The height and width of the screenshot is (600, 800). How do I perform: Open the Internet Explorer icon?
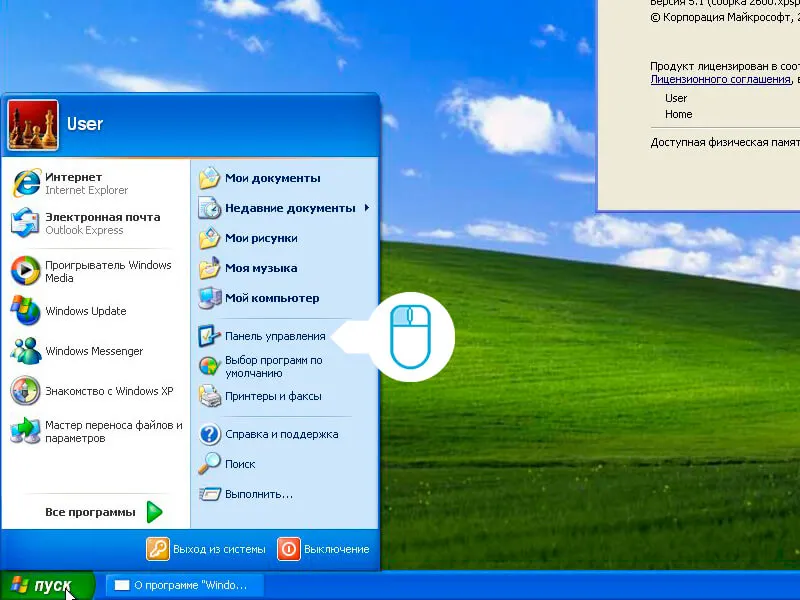coord(27,183)
